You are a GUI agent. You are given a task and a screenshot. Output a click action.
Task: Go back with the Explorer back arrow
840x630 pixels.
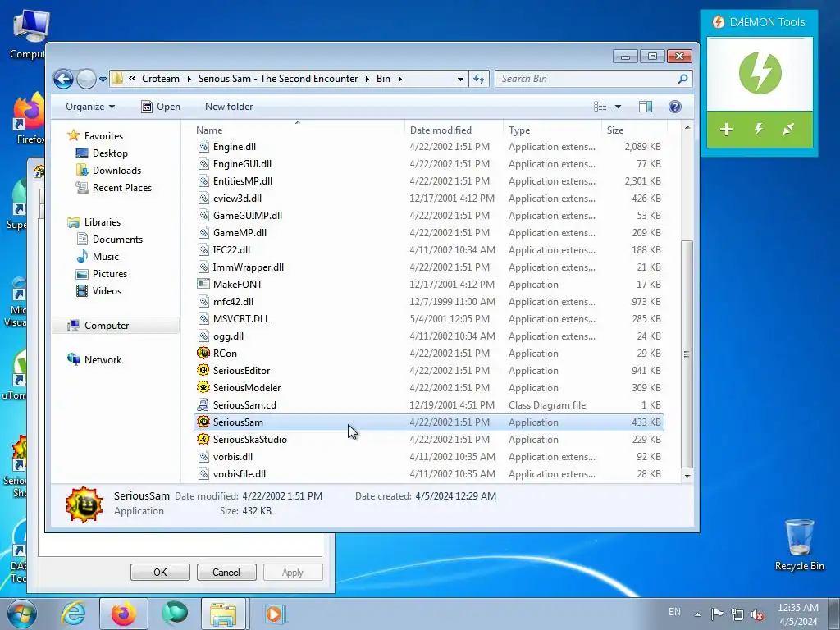[x=63, y=80]
